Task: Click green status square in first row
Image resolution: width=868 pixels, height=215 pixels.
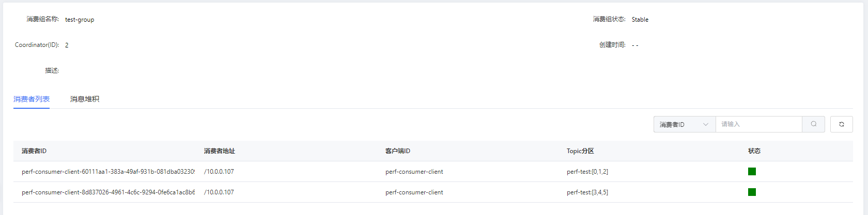Action: coord(752,172)
